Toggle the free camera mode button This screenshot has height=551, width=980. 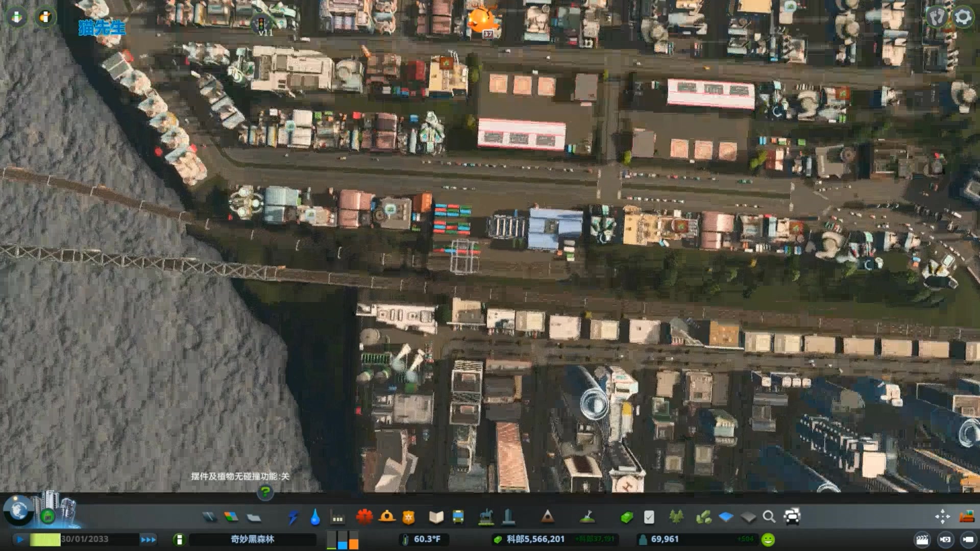[x=968, y=539]
